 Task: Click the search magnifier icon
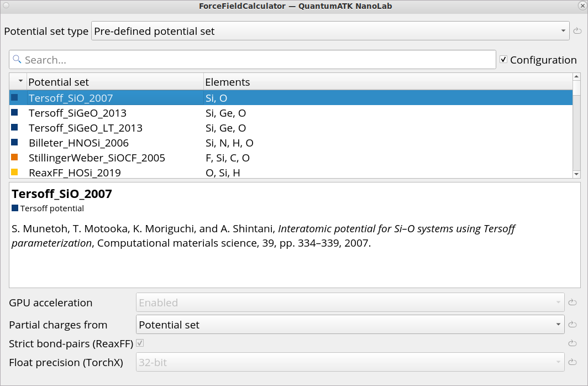(x=17, y=59)
